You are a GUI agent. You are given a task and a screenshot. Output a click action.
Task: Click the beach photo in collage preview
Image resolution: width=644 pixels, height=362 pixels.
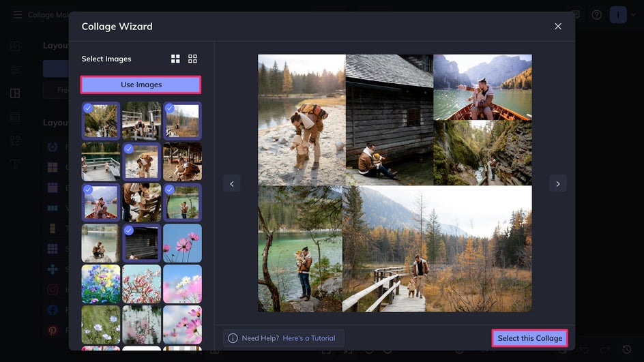pos(302,120)
